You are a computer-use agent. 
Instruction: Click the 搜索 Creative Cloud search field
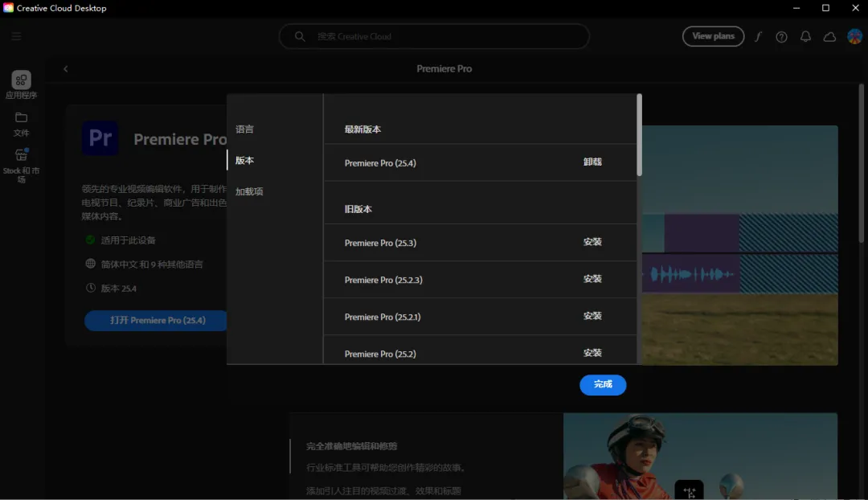click(x=434, y=36)
